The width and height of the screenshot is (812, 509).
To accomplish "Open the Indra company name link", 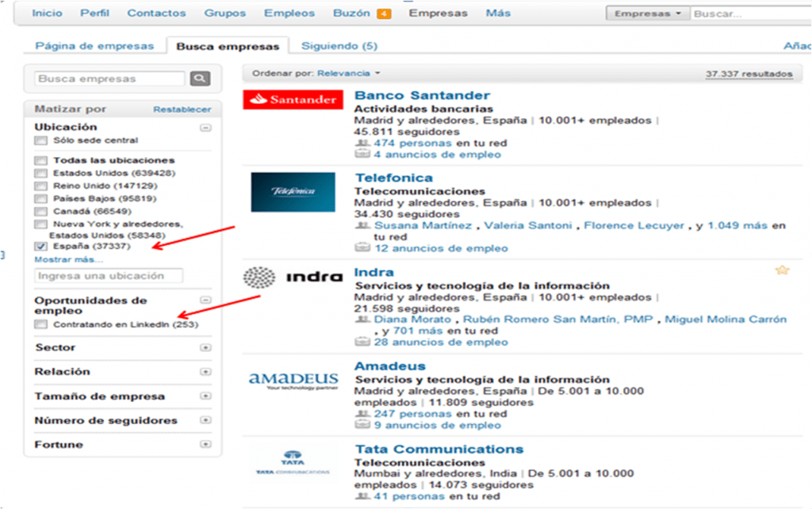I will (374, 272).
